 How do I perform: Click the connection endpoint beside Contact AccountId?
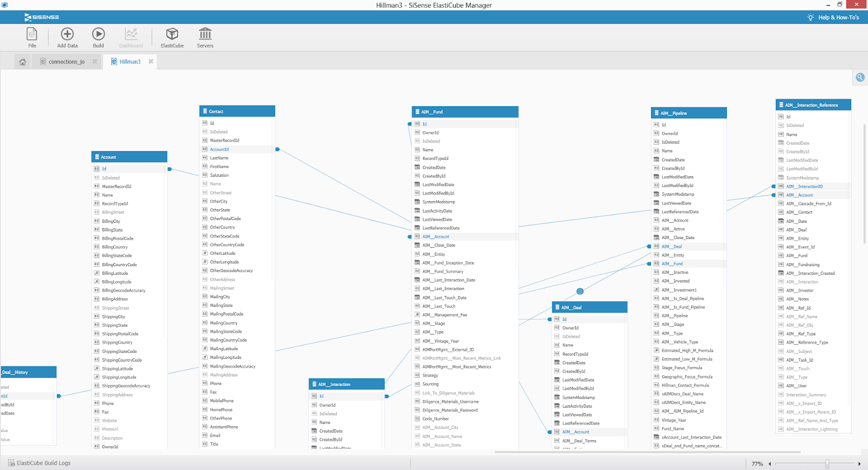point(277,149)
